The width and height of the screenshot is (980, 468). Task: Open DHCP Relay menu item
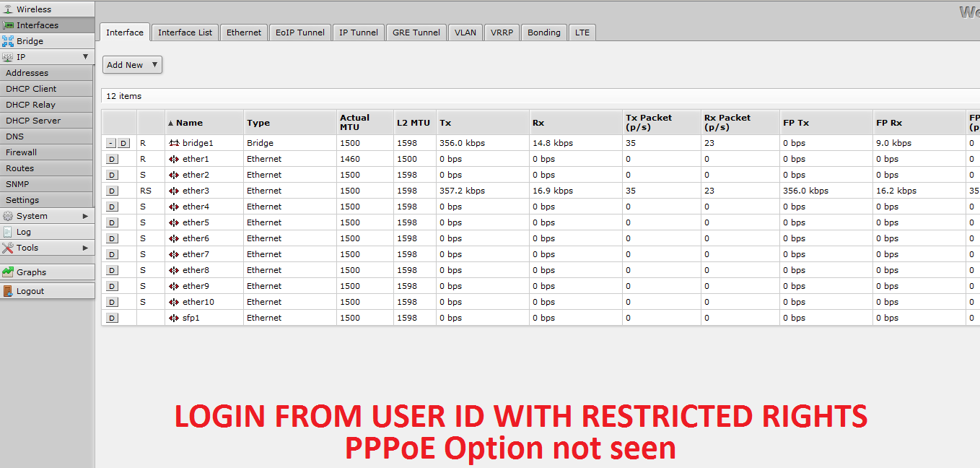pos(47,105)
